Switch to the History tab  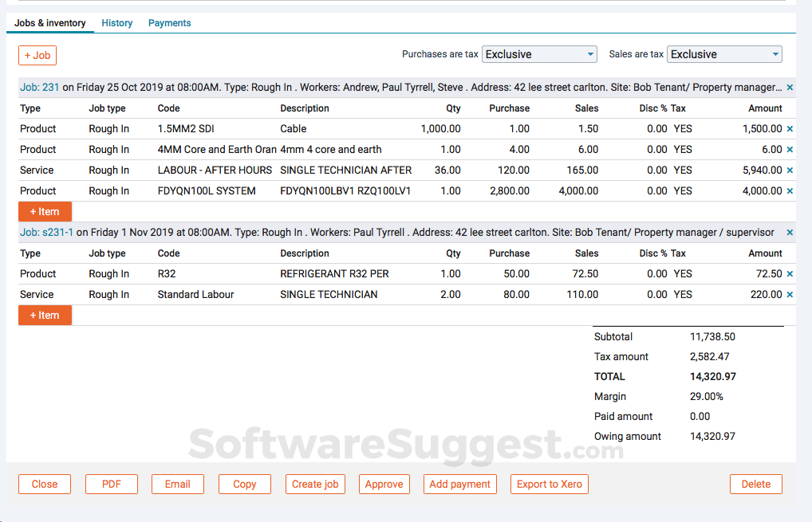(x=117, y=23)
